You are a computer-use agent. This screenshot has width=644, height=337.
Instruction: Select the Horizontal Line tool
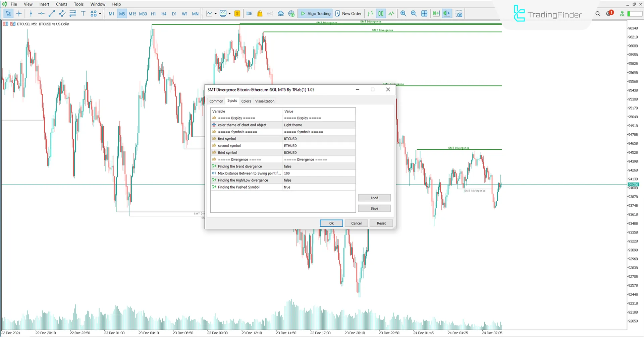click(x=41, y=13)
